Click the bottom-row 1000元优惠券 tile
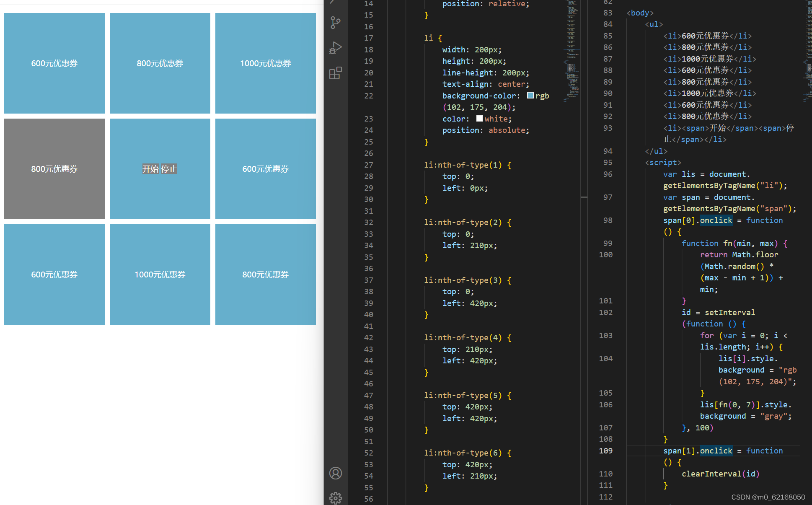812x505 pixels. [160, 275]
